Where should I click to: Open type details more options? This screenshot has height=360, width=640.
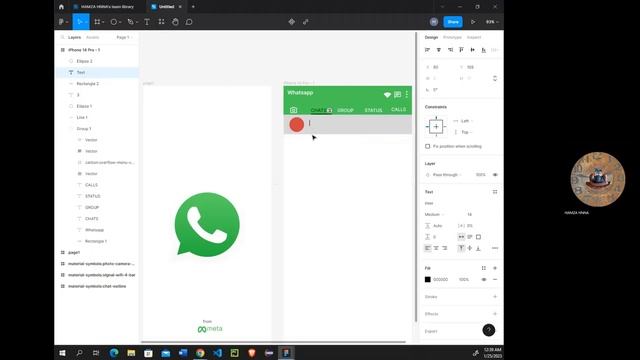[495, 248]
